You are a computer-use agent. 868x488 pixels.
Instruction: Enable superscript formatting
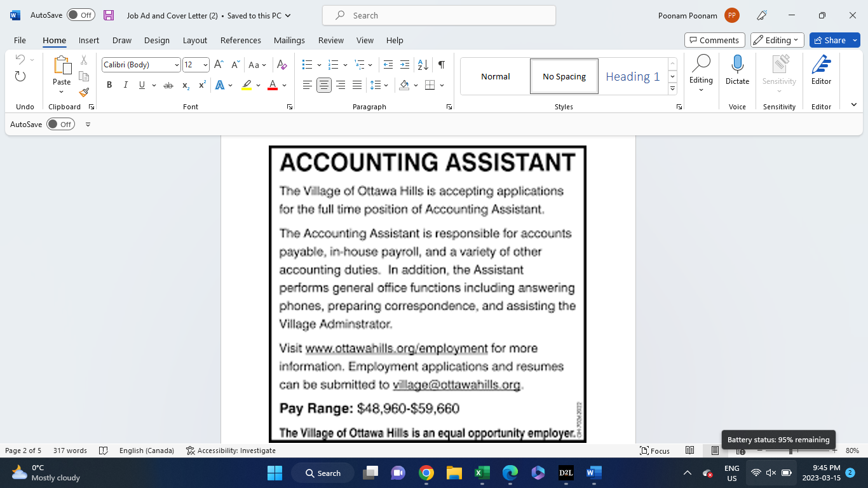tap(201, 85)
